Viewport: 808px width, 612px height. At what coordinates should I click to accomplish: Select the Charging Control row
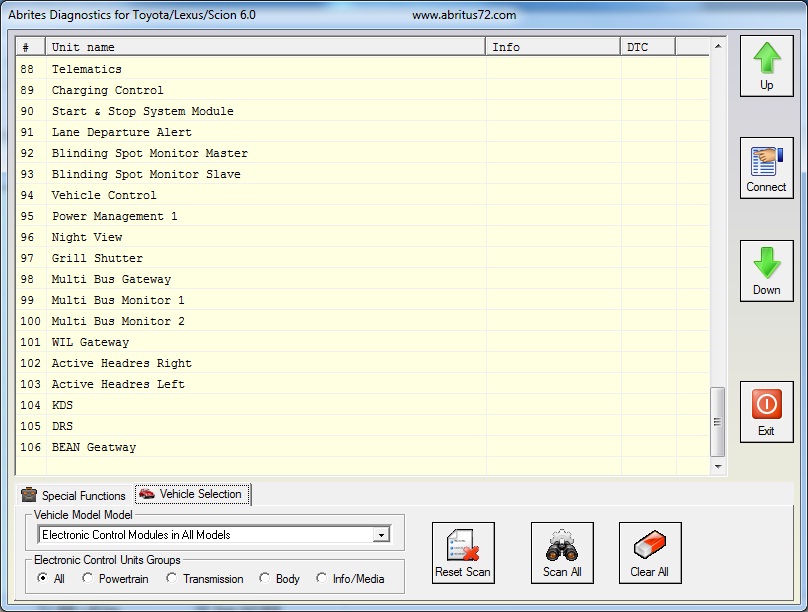(363, 90)
